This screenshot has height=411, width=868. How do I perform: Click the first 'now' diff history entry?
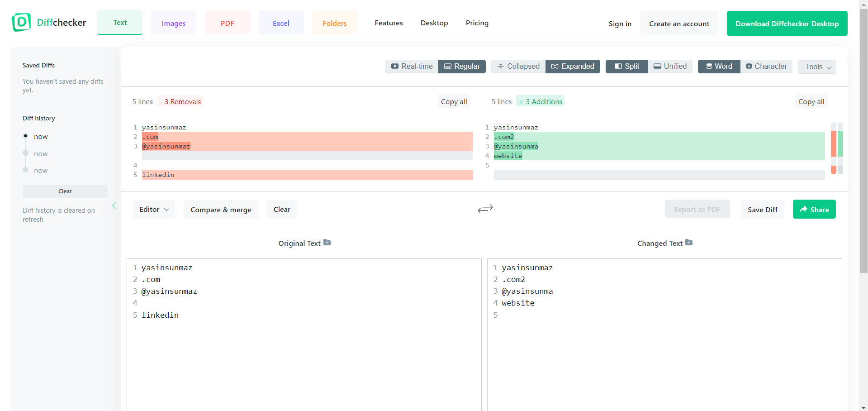point(41,137)
